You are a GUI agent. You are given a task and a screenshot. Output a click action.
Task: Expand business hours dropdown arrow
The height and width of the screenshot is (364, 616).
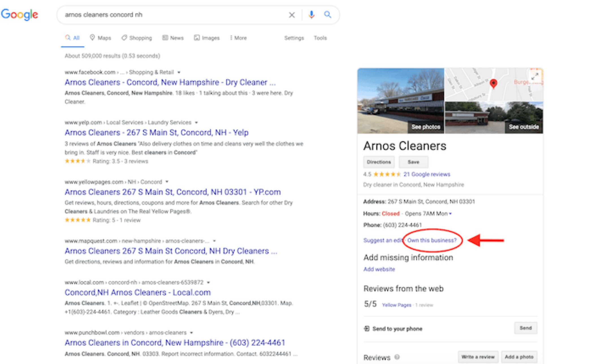pyautogui.click(x=450, y=214)
